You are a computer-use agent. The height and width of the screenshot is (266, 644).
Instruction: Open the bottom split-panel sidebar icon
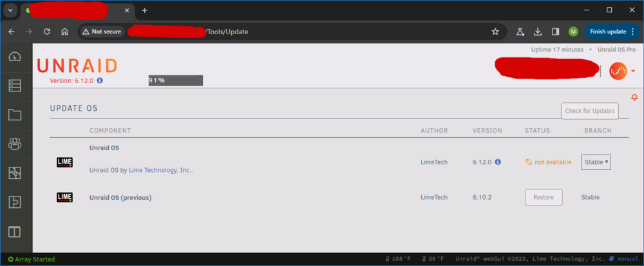coord(15,232)
